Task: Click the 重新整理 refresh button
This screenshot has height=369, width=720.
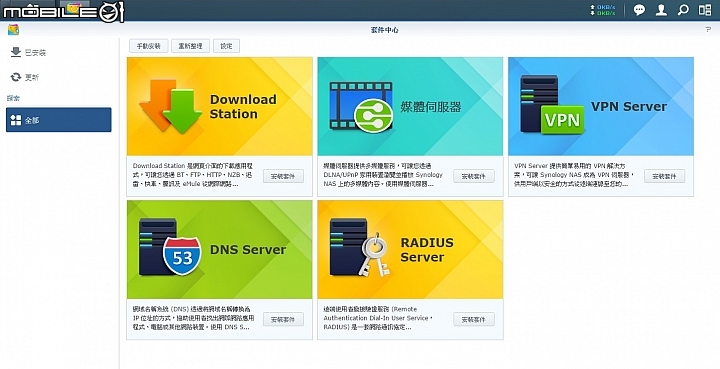Action: 191,46
